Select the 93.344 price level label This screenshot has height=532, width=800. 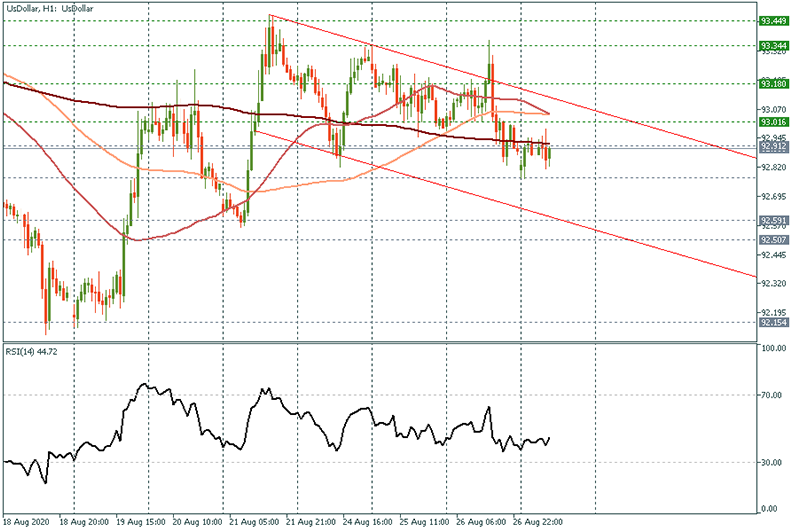point(774,46)
